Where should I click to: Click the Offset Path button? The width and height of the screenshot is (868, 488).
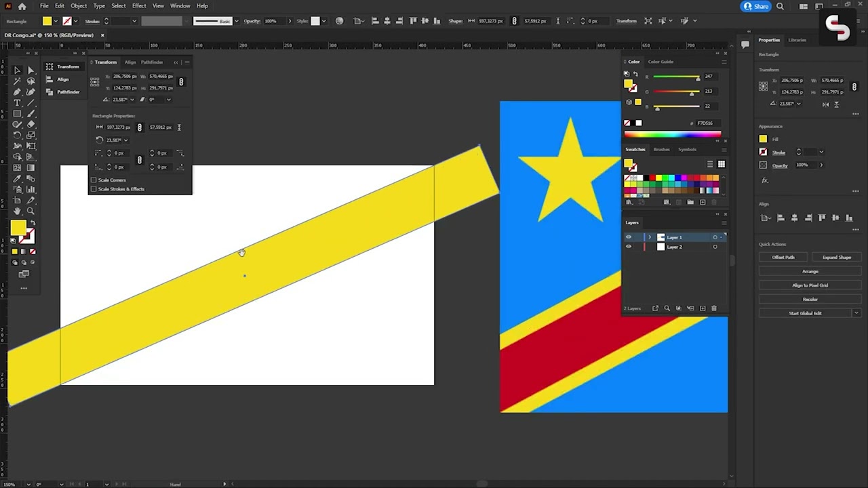[x=783, y=257]
